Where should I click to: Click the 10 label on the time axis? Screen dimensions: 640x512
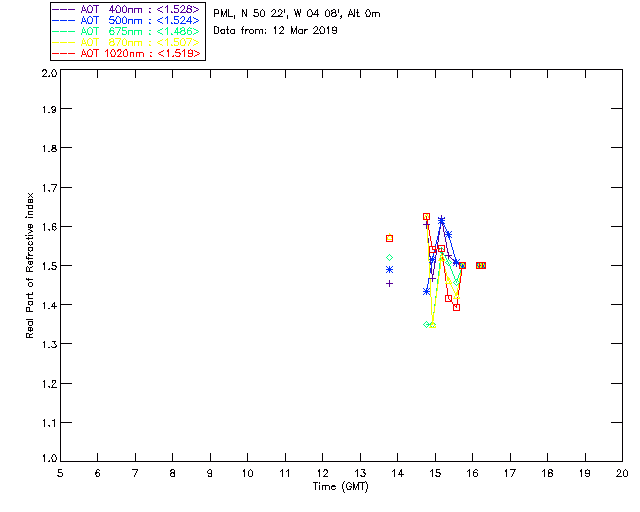pos(248,473)
